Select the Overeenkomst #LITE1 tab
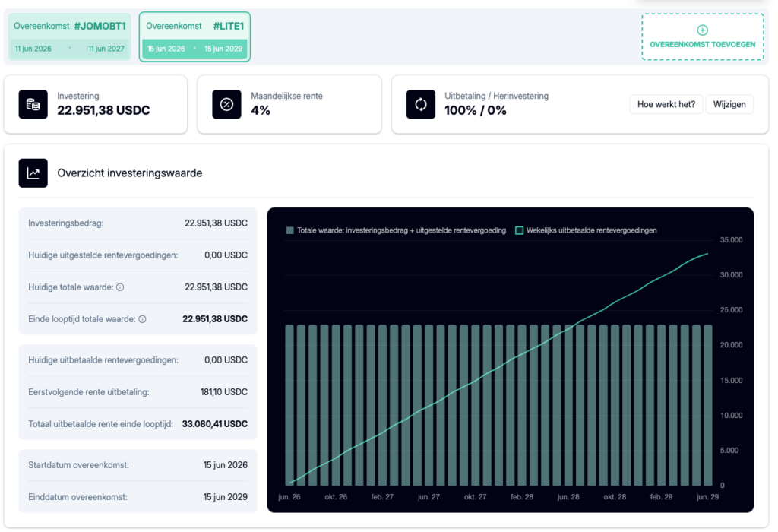Screen dimensions: 778x532 click(x=194, y=36)
